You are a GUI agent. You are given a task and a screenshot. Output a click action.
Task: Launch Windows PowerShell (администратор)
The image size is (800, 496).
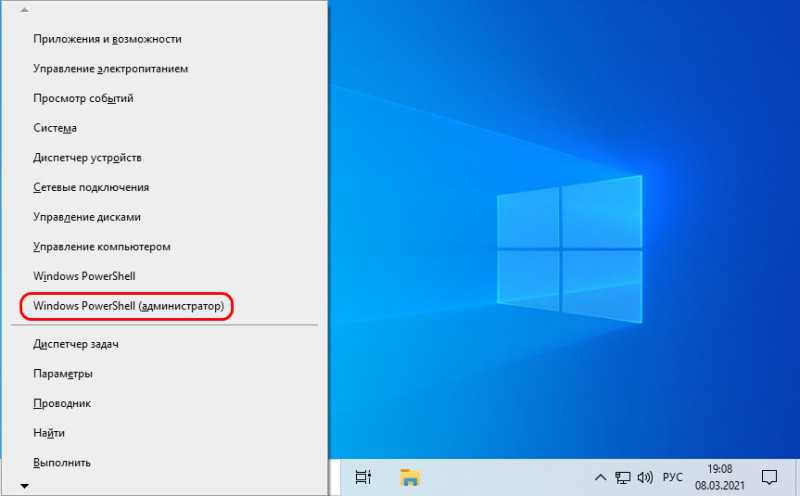pyautogui.click(x=164, y=306)
